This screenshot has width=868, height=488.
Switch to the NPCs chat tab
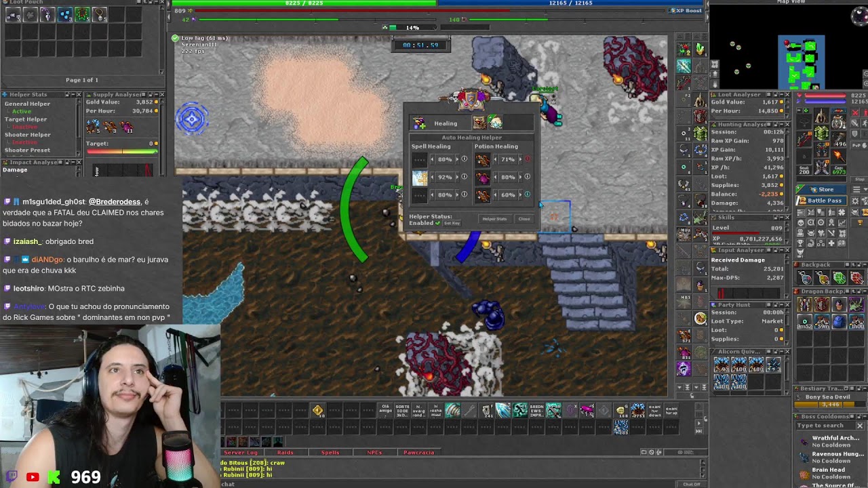click(x=374, y=452)
